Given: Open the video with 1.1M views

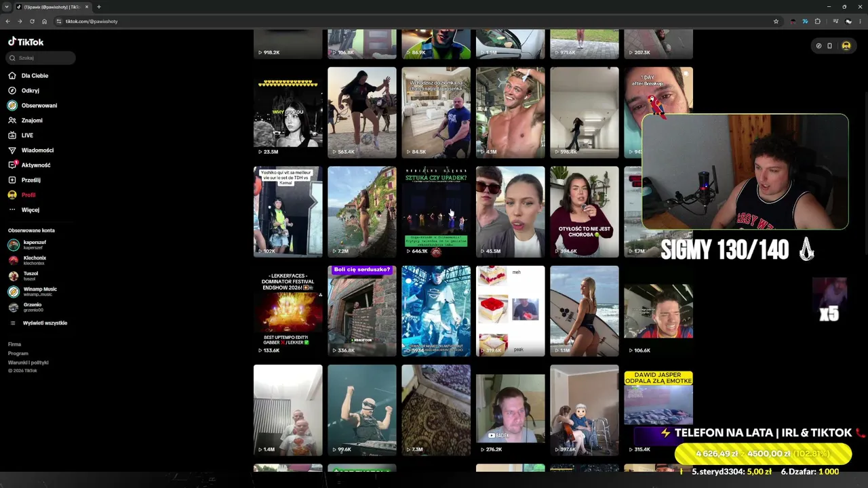Looking at the screenshot, I should coord(585,311).
